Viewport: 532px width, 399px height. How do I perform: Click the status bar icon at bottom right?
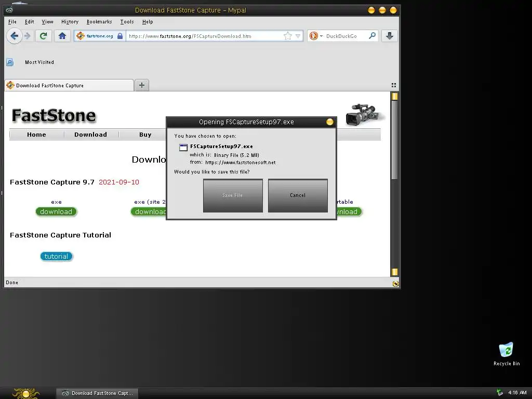pos(395,284)
